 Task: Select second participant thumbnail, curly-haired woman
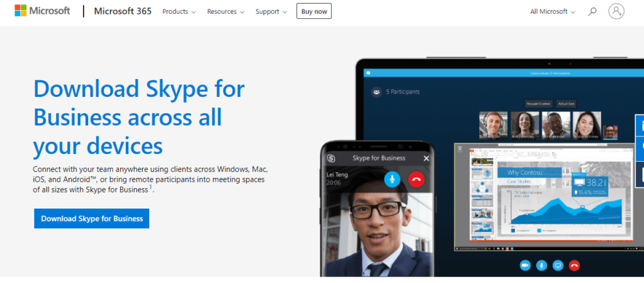[525, 125]
